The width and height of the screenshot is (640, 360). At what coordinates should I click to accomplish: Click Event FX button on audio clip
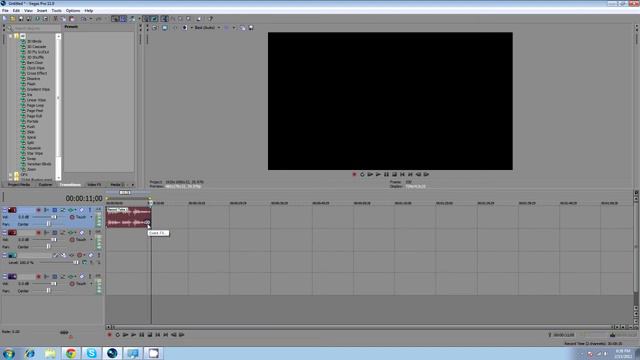(x=148, y=222)
